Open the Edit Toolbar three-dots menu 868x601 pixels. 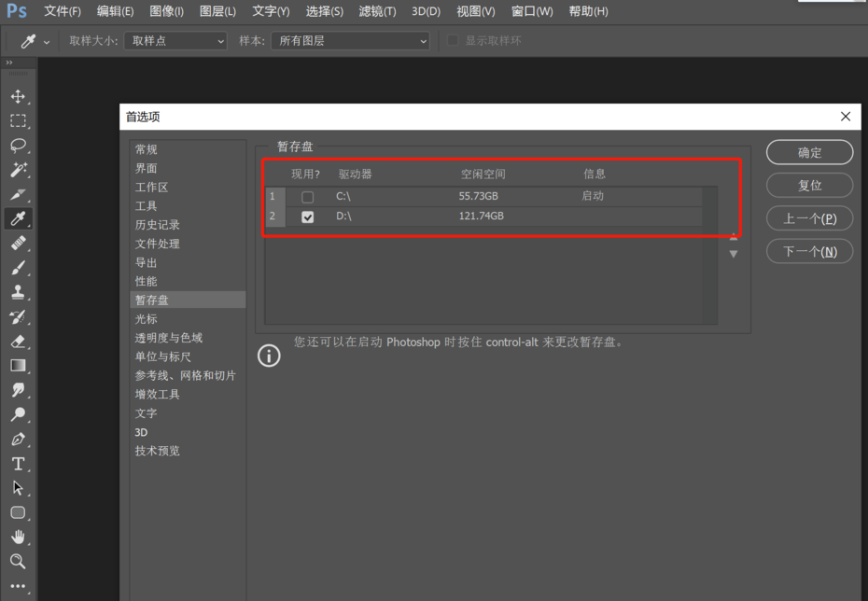(18, 586)
